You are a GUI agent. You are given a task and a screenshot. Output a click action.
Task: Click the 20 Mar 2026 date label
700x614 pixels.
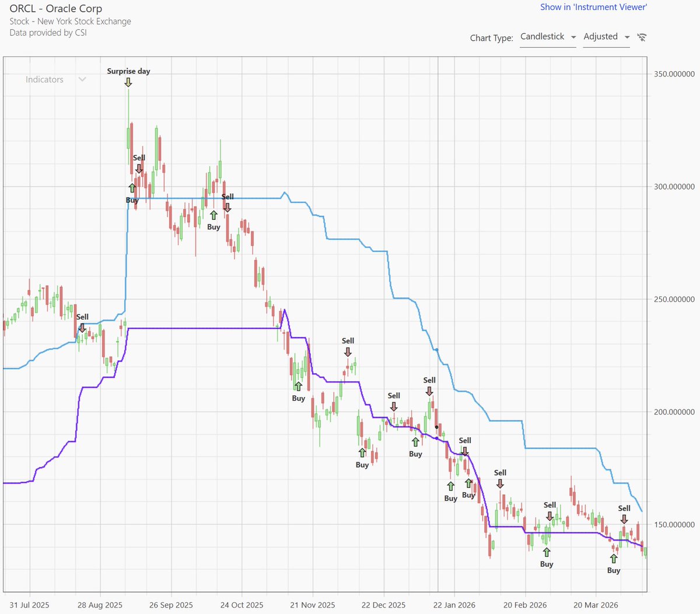pyautogui.click(x=596, y=605)
